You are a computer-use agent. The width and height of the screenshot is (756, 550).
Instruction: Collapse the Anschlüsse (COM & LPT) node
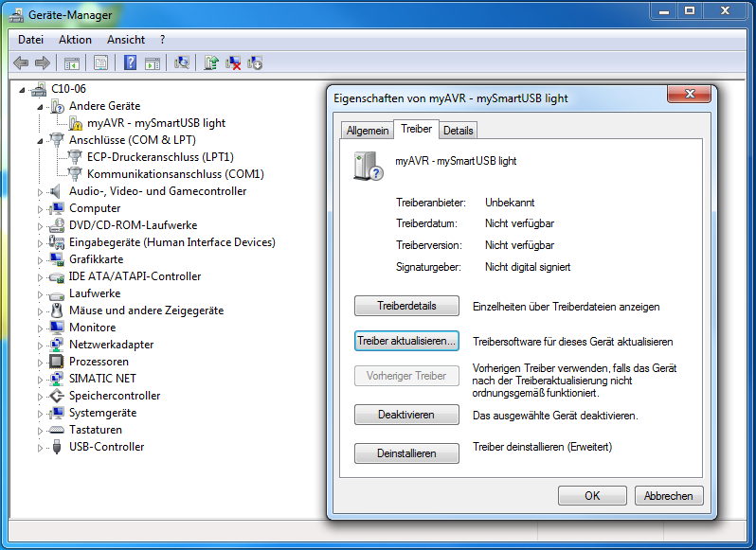click(x=41, y=140)
